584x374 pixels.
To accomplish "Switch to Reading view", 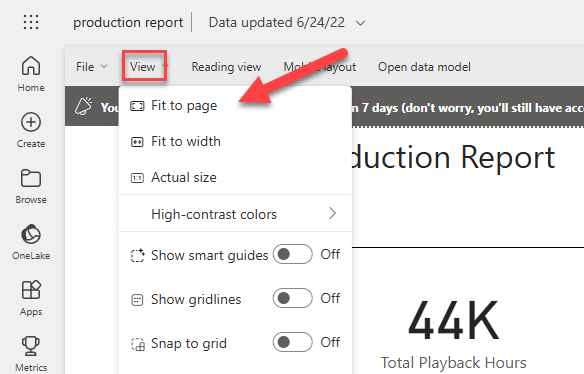I will pos(226,67).
